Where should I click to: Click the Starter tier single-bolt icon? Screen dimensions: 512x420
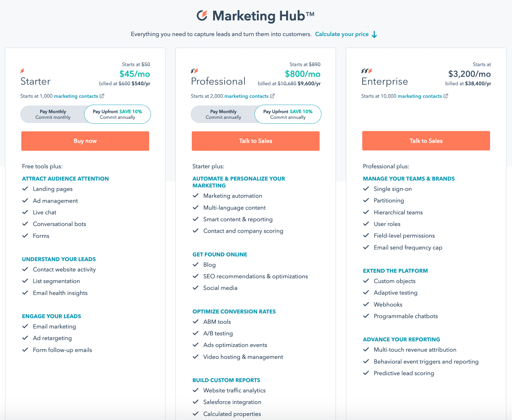[x=22, y=71]
